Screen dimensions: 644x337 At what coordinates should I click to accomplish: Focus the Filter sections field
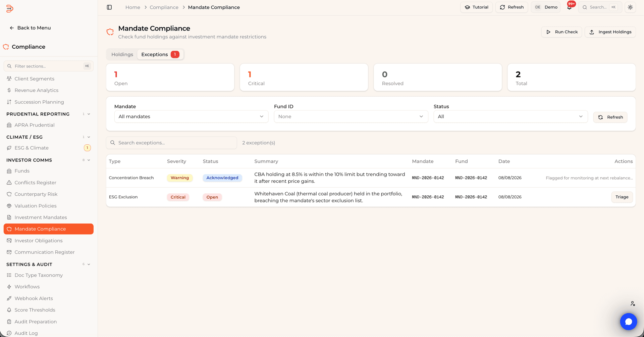point(49,66)
